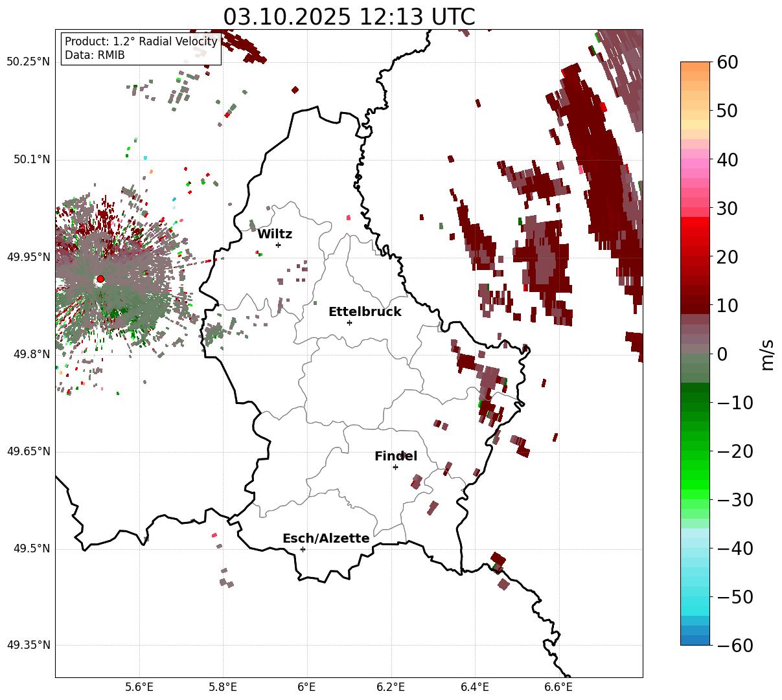The image size is (782, 700).
Task: Click the 49.8°N latitude label
Action: [x=31, y=354]
